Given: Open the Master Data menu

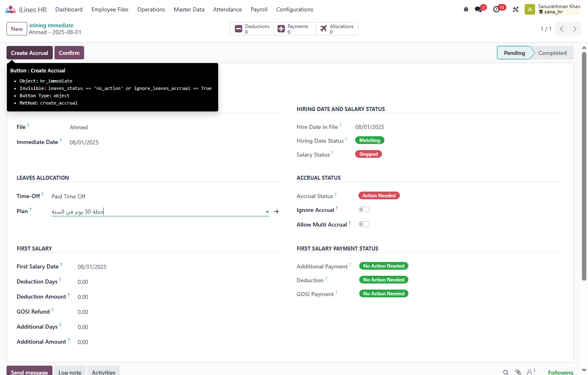Looking at the screenshot, I should coord(189,9).
